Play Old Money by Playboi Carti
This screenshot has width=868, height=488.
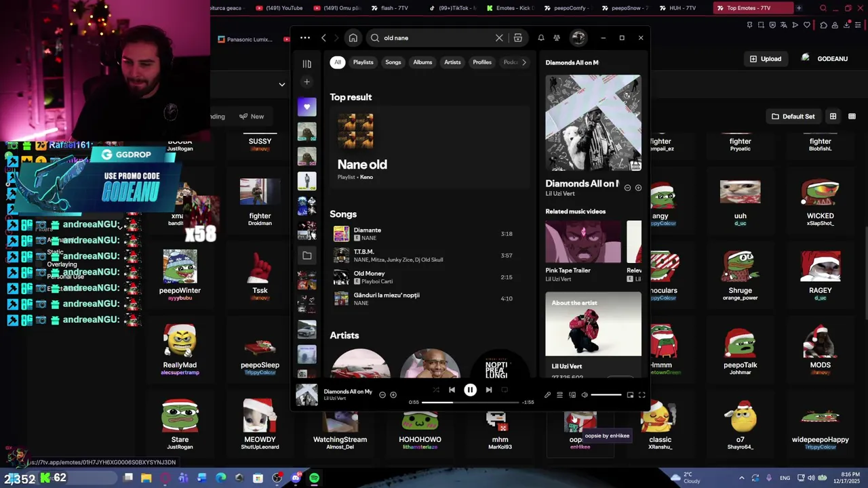pos(429,277)
